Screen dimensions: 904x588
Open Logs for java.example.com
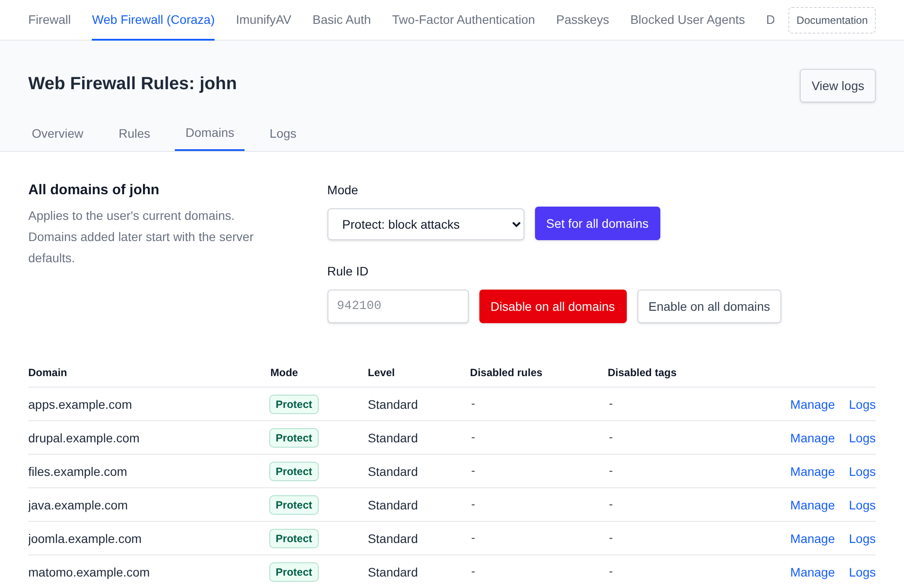tap(862, 505)
